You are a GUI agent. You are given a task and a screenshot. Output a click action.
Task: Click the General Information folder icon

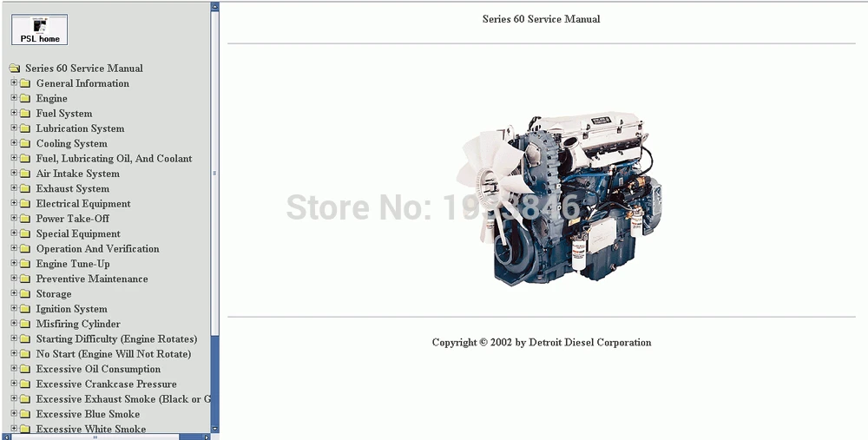click(x=25, y=83)
